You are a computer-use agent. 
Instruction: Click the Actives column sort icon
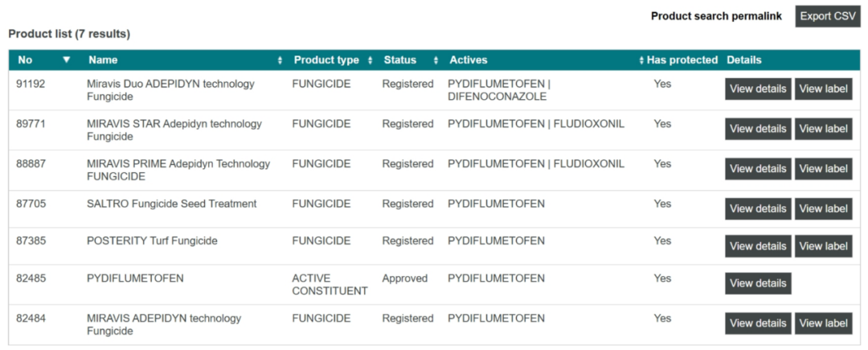pos(641,60)
